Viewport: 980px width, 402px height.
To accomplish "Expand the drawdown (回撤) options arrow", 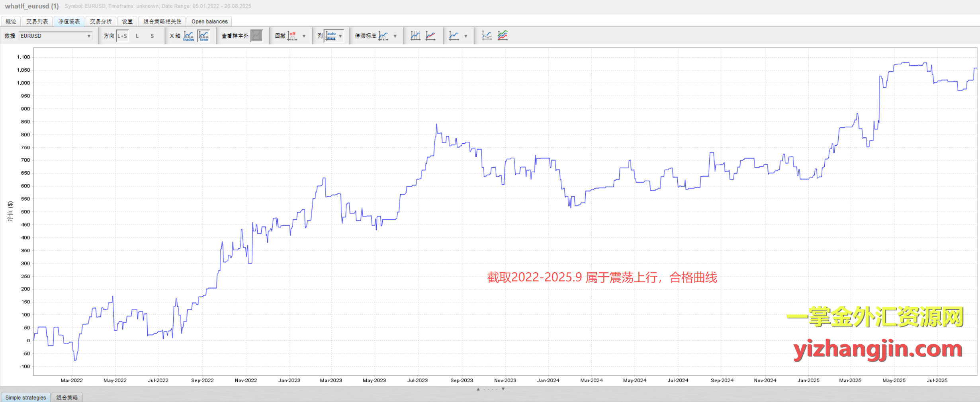I will 304,36.
